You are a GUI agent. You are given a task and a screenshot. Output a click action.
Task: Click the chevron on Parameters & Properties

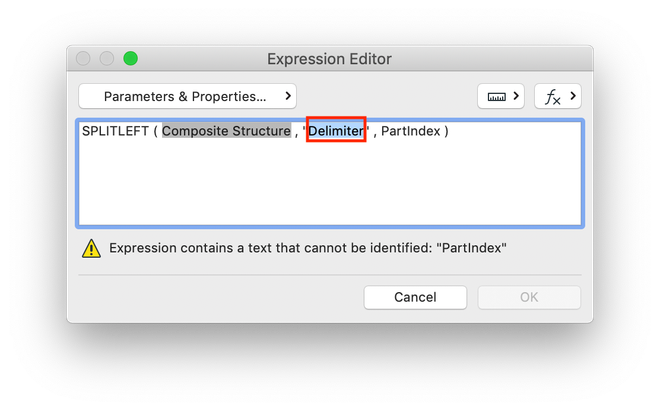288,96
